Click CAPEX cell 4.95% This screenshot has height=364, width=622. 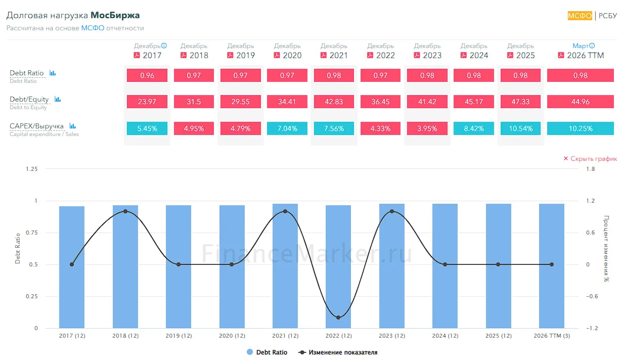coord(194,128)
